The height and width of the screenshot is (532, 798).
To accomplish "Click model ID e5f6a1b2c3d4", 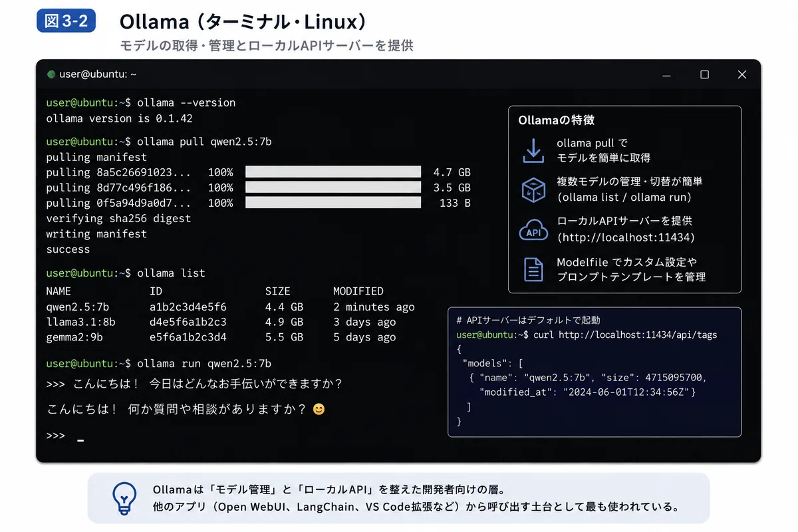I will (188, 337).
